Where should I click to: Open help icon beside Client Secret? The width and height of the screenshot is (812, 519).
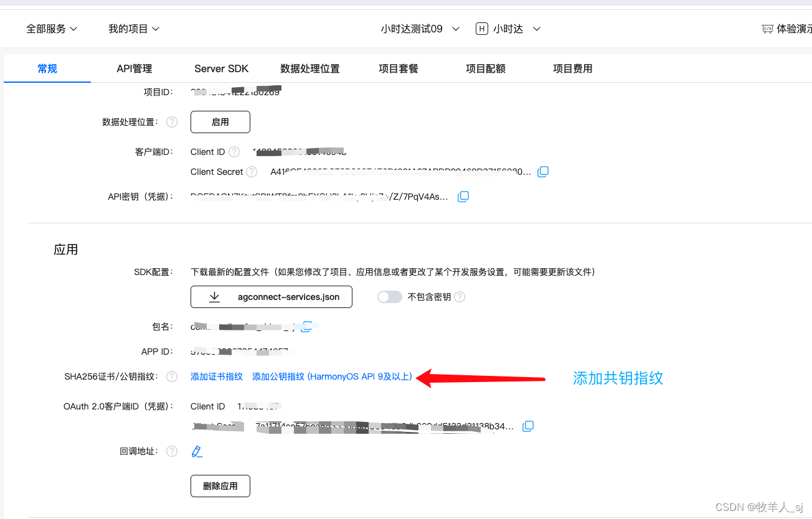pyautogui.click(x=252, y=172)
